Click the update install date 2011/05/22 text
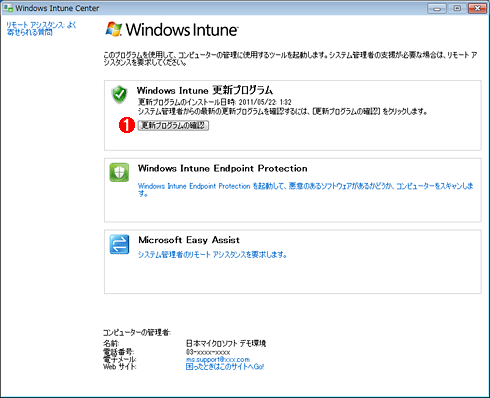This screenshot has width=490, height=398. tap(215, 102)
